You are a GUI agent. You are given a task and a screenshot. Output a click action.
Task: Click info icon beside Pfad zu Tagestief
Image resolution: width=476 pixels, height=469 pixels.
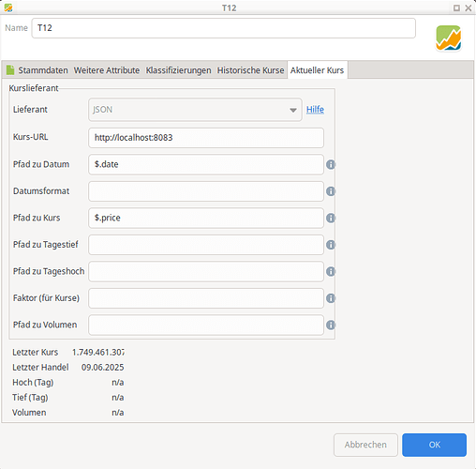331,245
